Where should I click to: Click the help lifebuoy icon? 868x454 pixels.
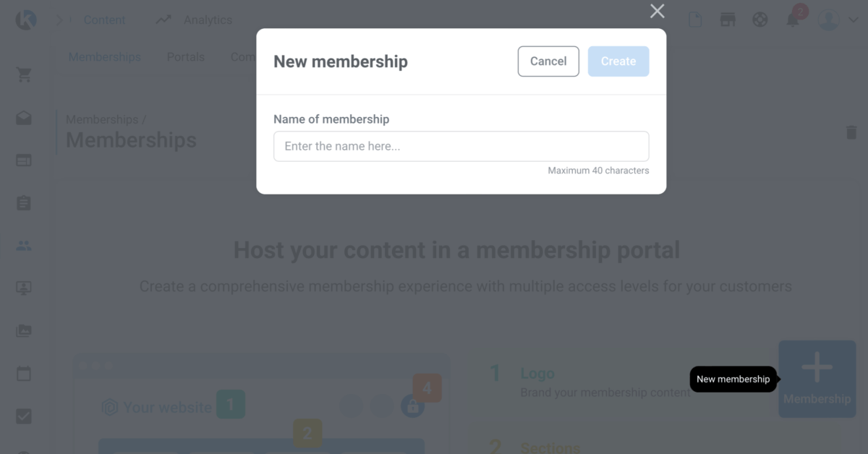point(760,20)
